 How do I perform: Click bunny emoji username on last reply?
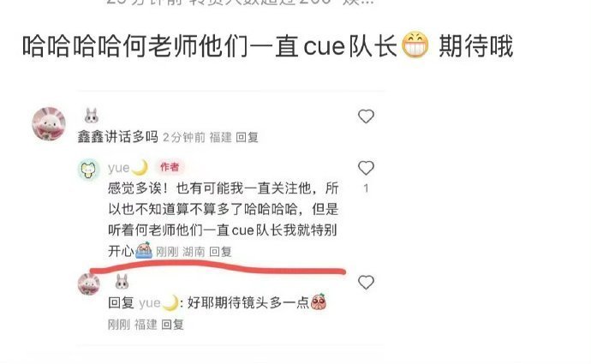pyautogui.click(x=122, y=282)
